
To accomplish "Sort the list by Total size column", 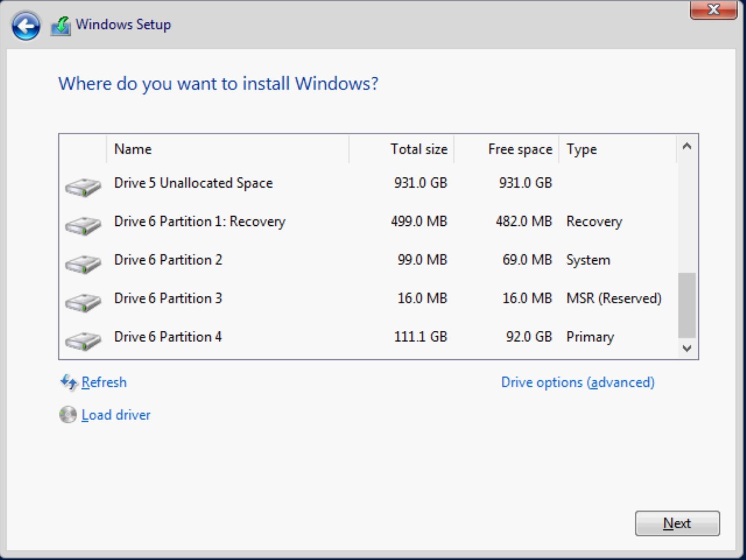I will [x=419, y=150].
